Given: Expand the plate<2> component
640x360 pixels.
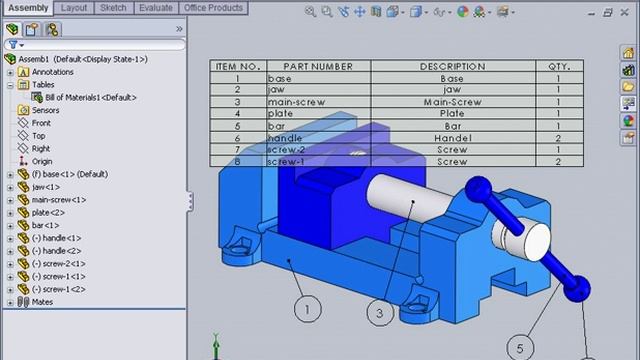Looking at the screenshot, I should pos(10,213).
